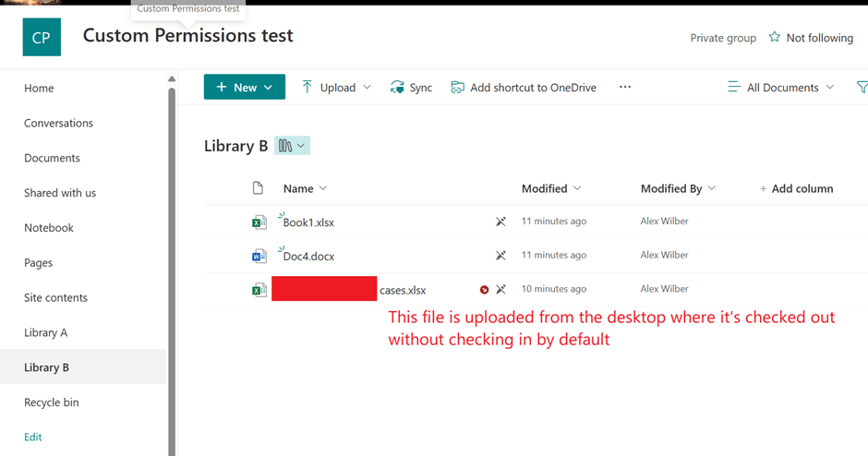868x456 pixels.
Task: Click the filter funnel icon
Action: (862, 87)
